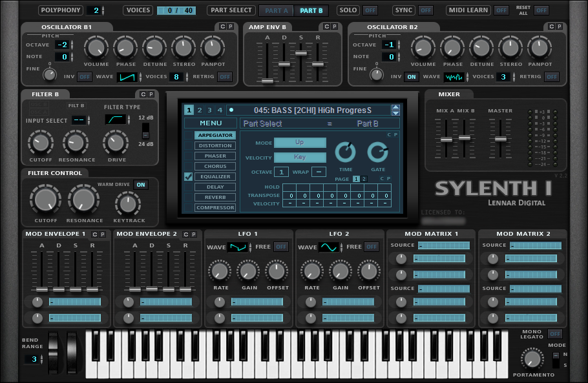Click Filter Control Keytrack knob
588x383 pixels.
coord(128,204)
